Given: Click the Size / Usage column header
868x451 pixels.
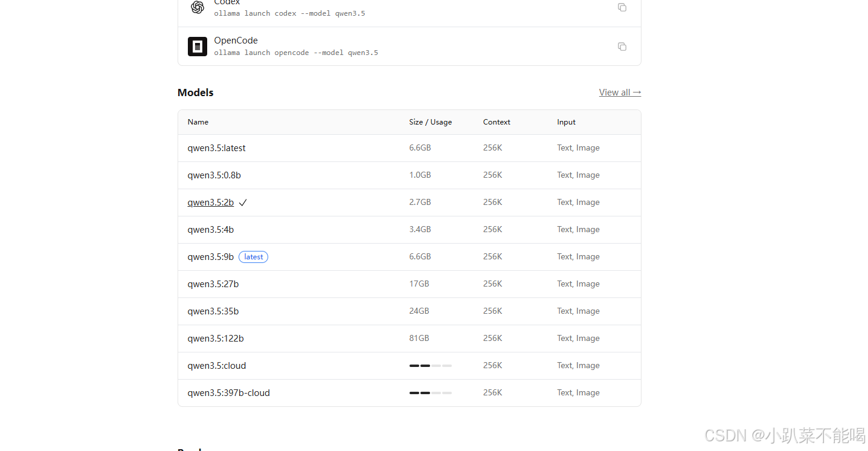Looking at the screenshot, I should coord(431,122).
